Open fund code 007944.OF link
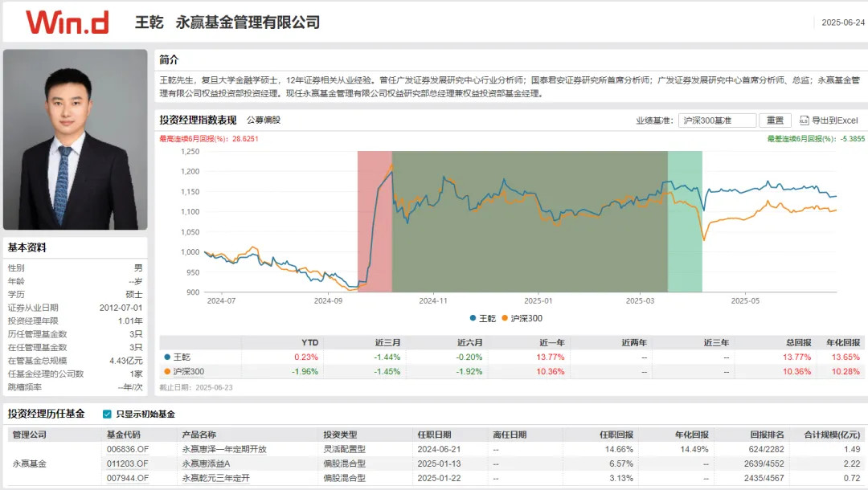The width and height of the screenshot is (868, 490). click(x=128, y=478)
